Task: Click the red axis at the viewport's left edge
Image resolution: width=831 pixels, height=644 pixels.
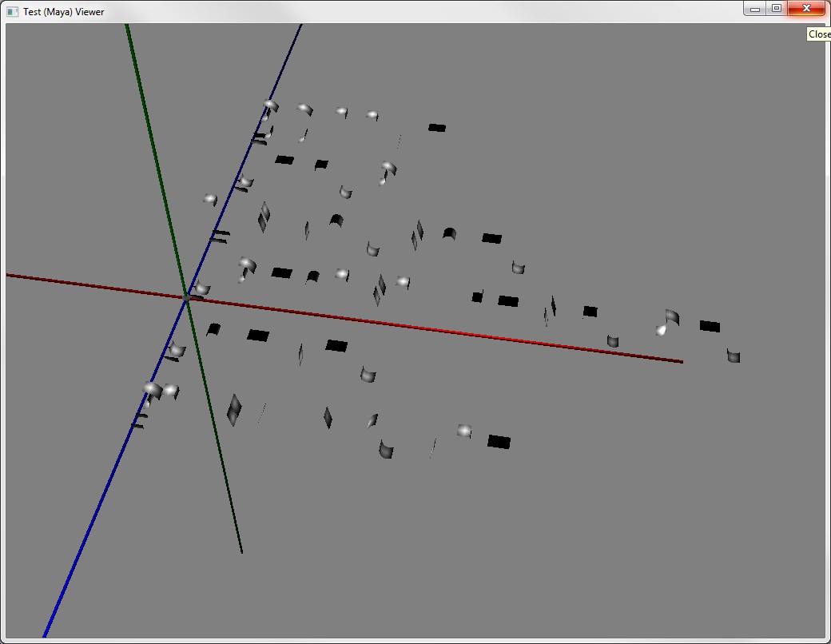Action: (x=11, y=275)
